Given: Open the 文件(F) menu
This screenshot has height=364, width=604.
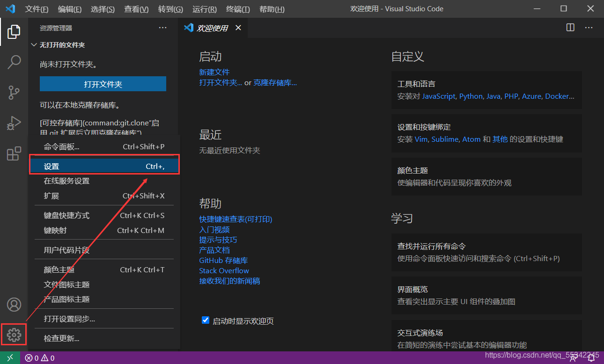Looking at the screenshot, I should coord(37,9).
